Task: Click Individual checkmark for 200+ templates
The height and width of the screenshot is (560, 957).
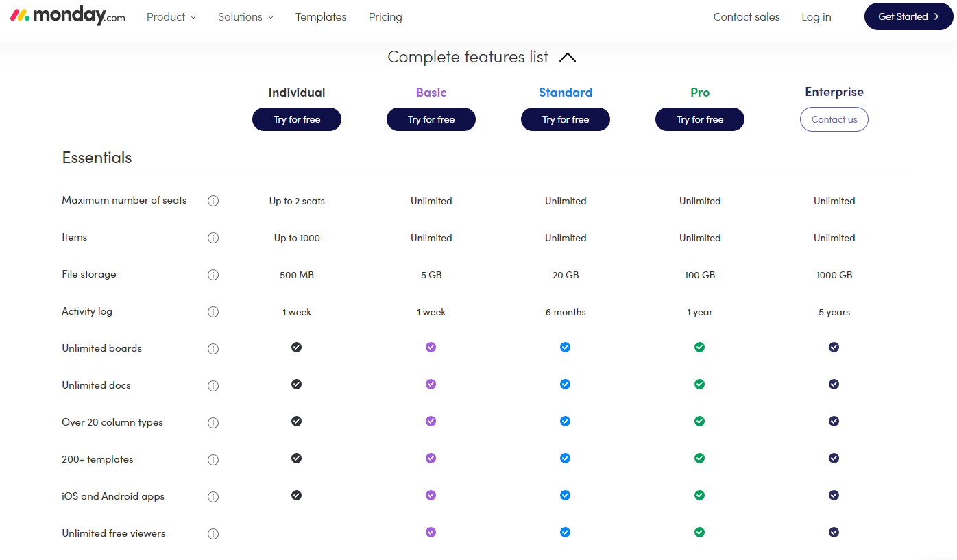Action: click(296, 458)
